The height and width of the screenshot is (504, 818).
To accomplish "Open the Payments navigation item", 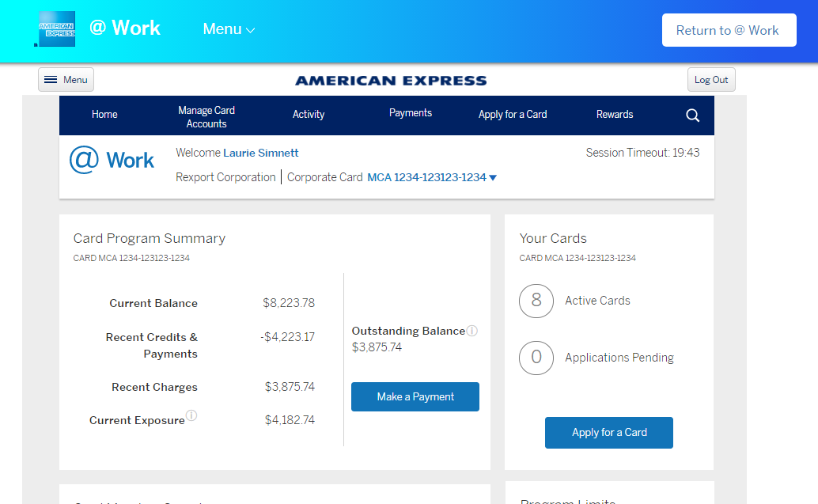I will (411, 113).
